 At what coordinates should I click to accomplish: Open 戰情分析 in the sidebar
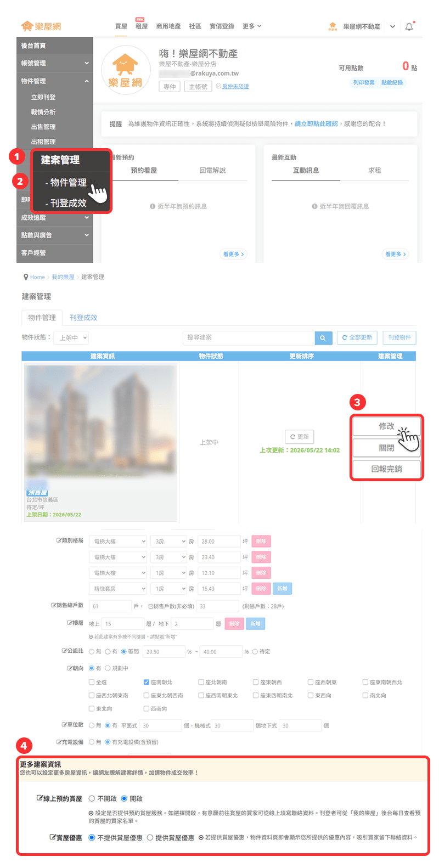[43, 112]
